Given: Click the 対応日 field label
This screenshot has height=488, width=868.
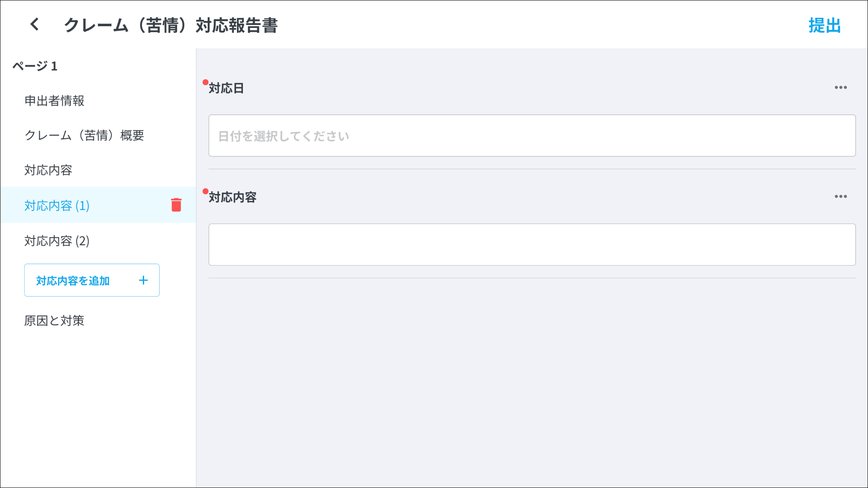Looking at the screenshot, I should click(226, 88).
